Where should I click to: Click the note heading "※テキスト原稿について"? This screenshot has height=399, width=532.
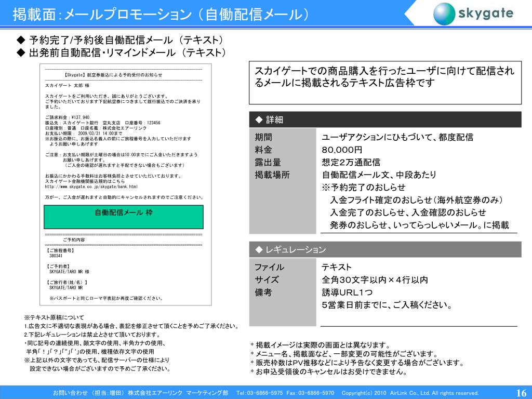54,318
